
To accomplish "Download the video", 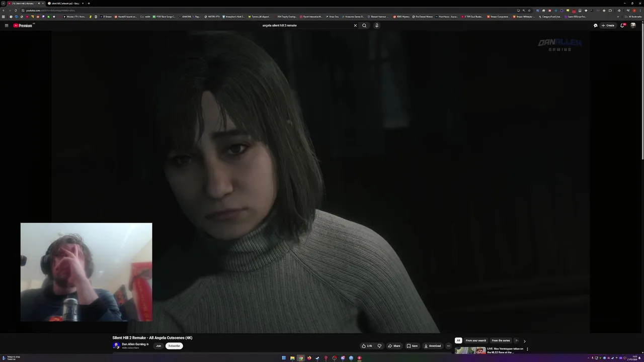I will pyautogui.click(x=433, y=346).
